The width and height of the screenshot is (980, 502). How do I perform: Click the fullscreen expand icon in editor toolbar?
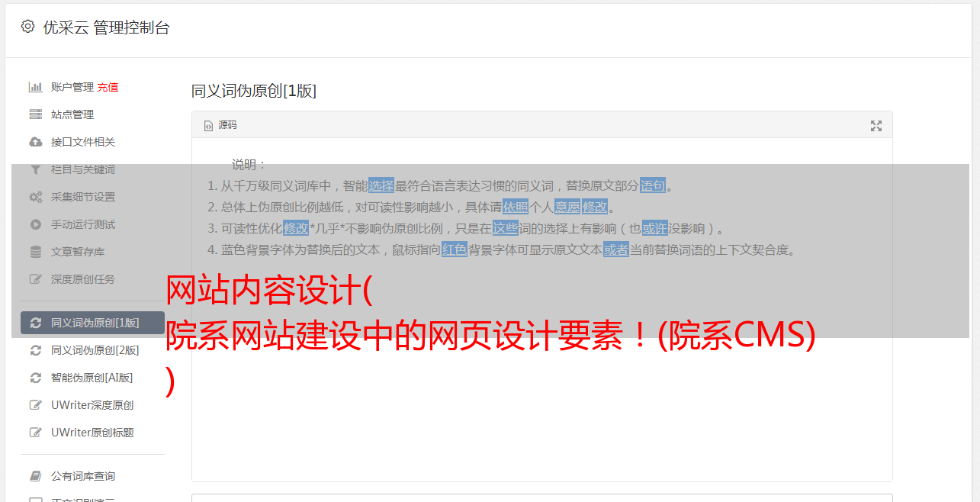(876, 126)
